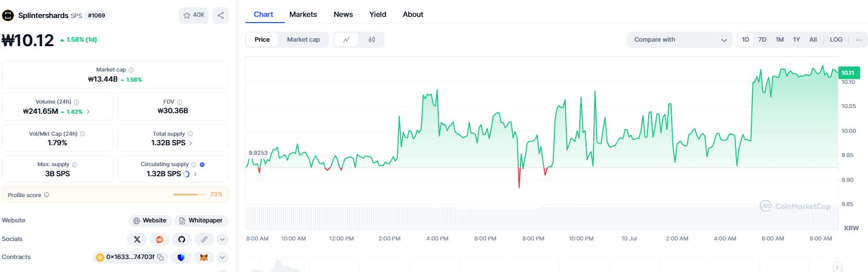Click the ₩13.44B market cap value

coord(103,79)
